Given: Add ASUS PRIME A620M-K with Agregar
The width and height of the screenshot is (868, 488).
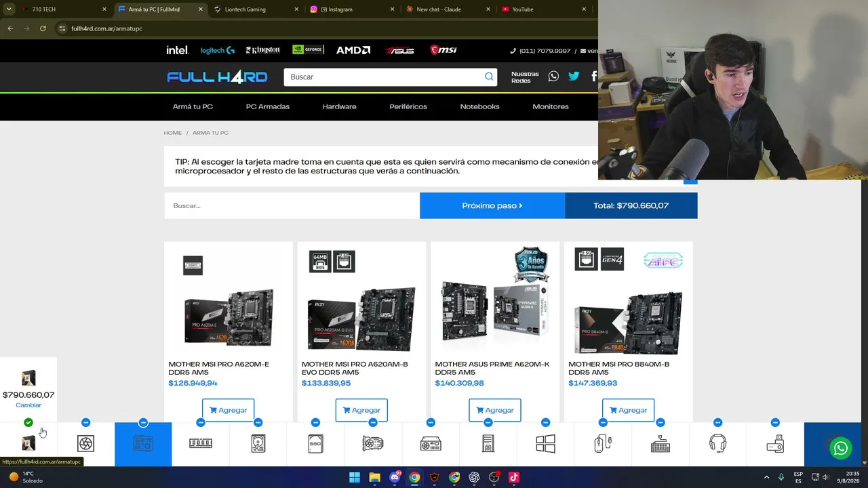Looking at the screenshot, I should [x=495, y=410].
